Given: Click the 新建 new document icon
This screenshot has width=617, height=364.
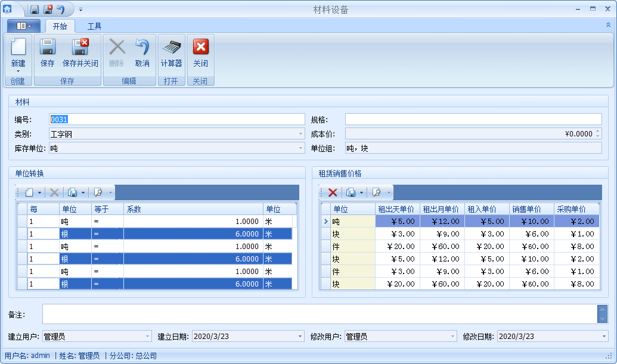Looking at the screenshot, I should point(18,47).
